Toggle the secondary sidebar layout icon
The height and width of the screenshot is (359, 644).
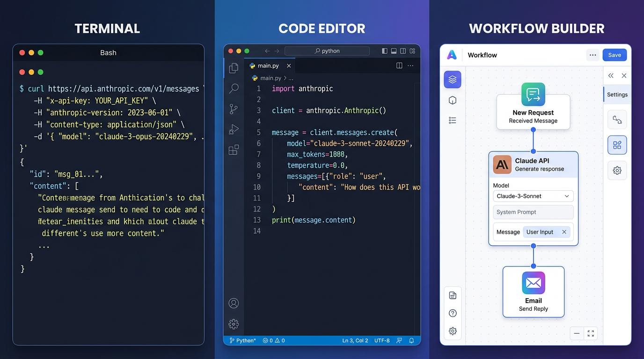tap(403, 51)
